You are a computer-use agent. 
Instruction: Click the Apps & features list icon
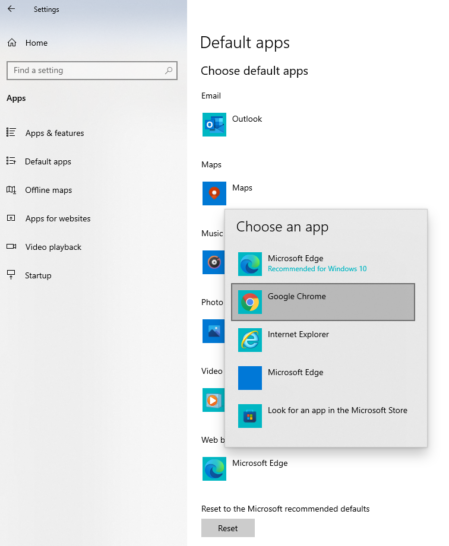coord(11,132)
